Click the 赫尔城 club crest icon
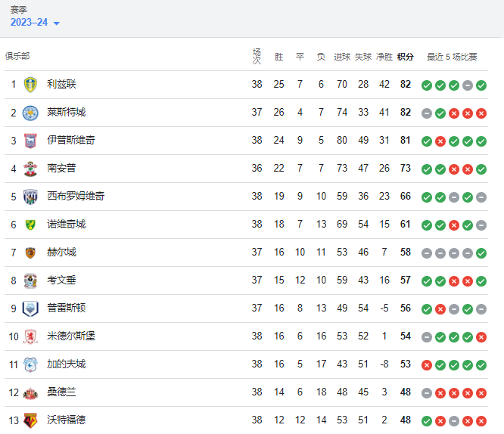 (x=30, y=253)
